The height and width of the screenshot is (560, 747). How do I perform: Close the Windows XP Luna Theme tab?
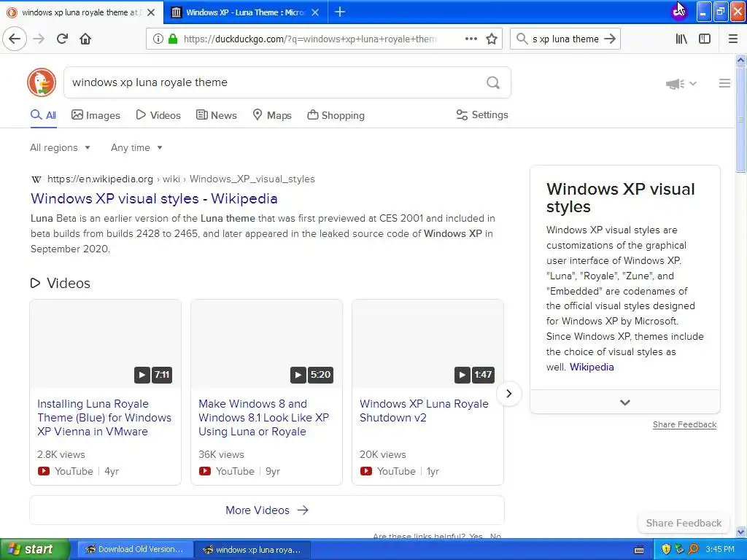pos(315,12)
